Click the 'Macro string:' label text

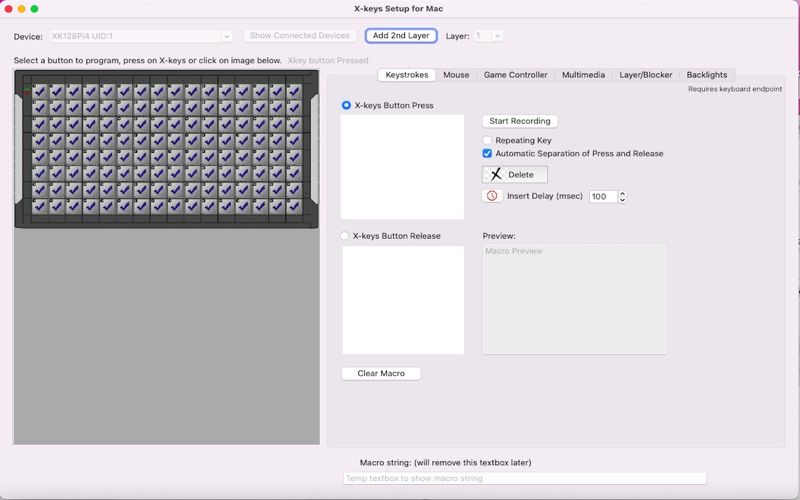[x=445, y=462]
